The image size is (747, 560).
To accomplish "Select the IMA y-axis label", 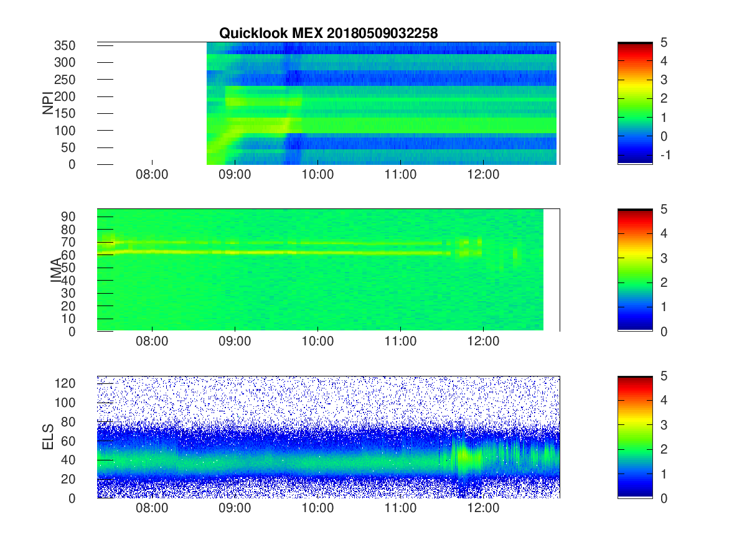I will (x=56, y=270).
